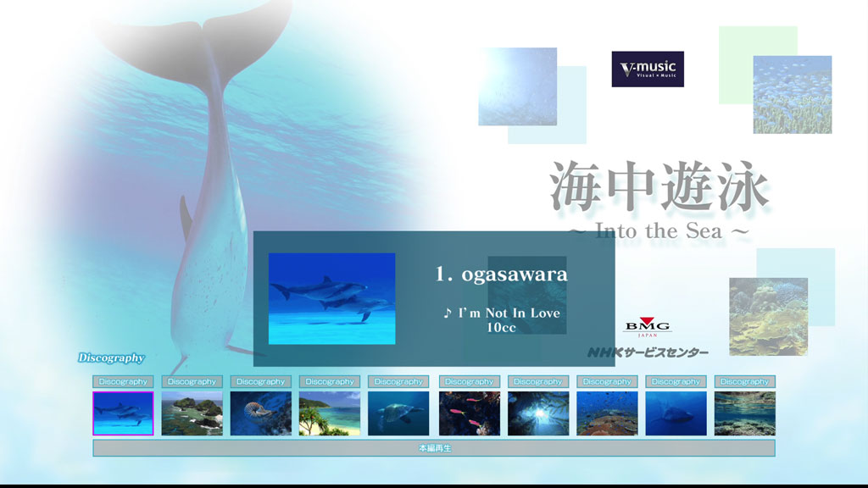Select the first Discography label tab
The width and height of the screenshot is (868, 488).
coord(121,381)
